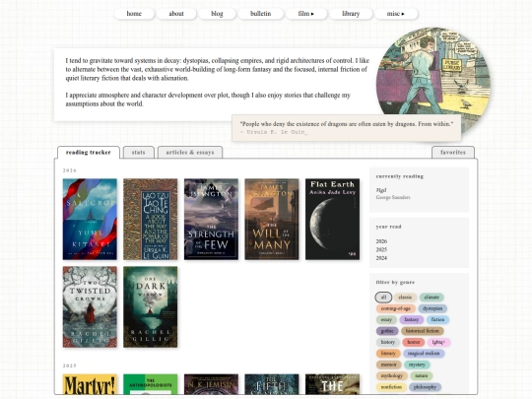Filter books by essay genre
This screenshot has width=532, height=399.
point(386,319)
